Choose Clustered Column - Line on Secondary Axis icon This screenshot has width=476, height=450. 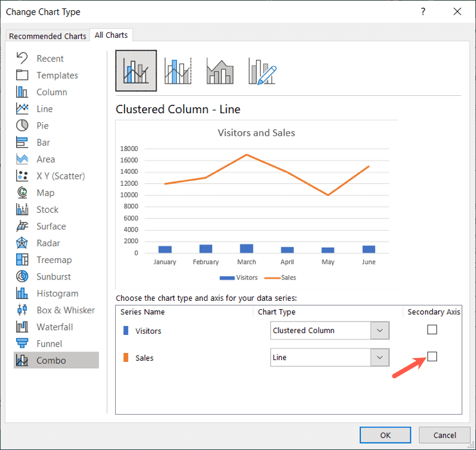coord(178,71)
